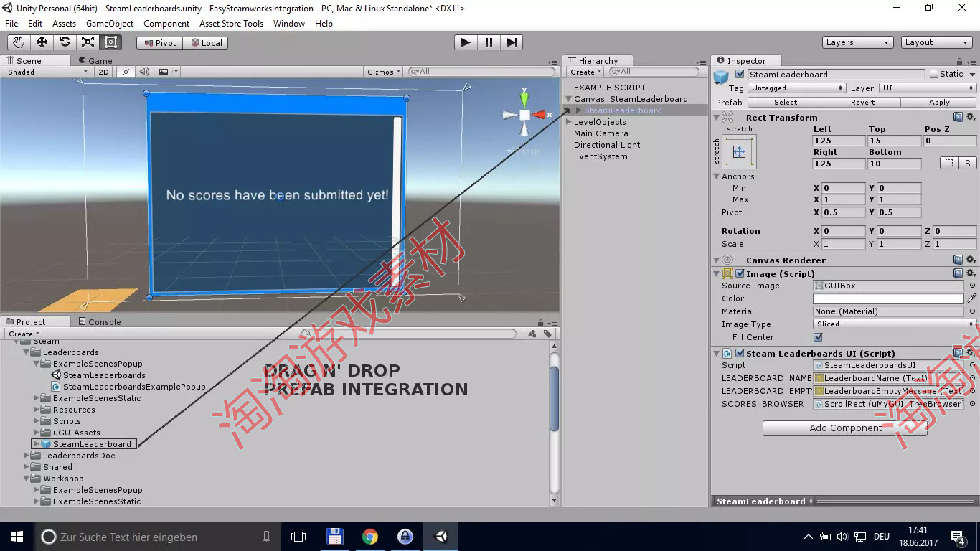Screen dimensions: 980x551
Task: Open the File menu
Action: [x=11, y=24]
